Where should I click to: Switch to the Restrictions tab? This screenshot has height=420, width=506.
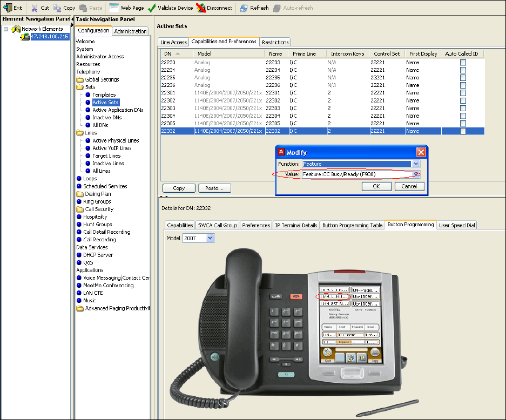click(x=275, y=42)
